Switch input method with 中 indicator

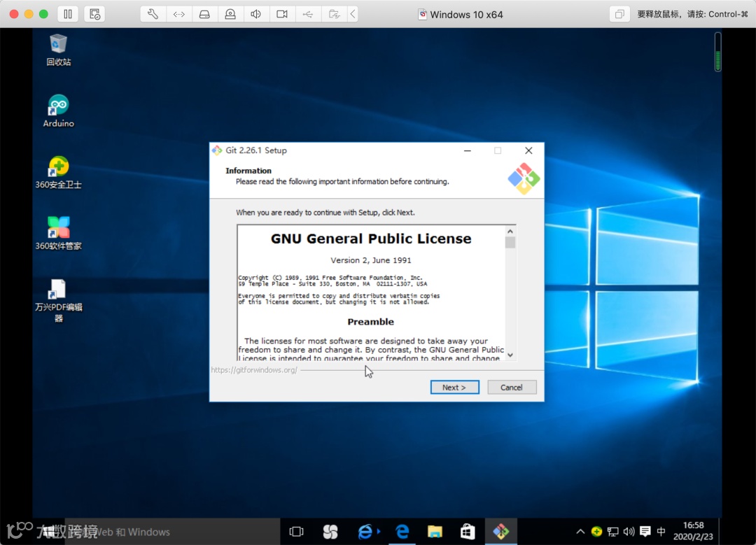661,532
